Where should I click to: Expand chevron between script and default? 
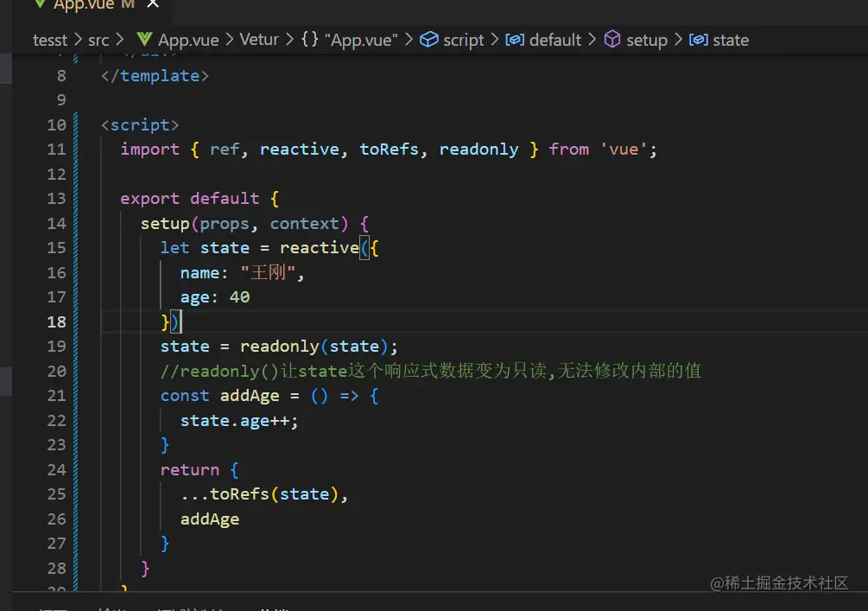[494, 40]
